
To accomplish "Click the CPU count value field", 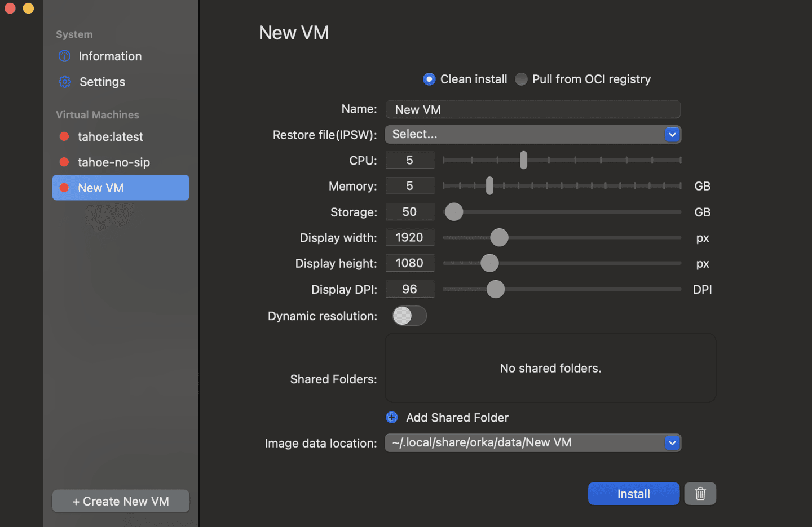I will click(410, 160).
